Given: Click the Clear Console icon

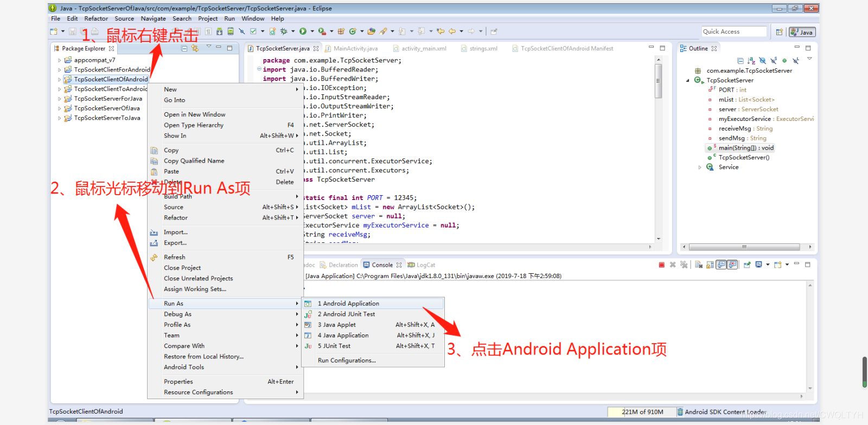Looking at the screenshot, I should tap(699, 265).
